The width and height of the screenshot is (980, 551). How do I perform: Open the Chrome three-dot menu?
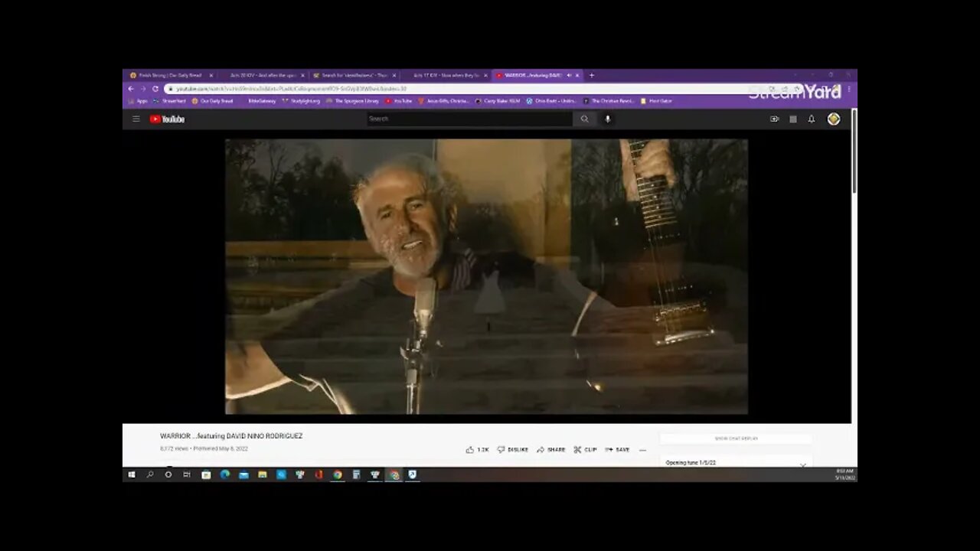point(848,89)
